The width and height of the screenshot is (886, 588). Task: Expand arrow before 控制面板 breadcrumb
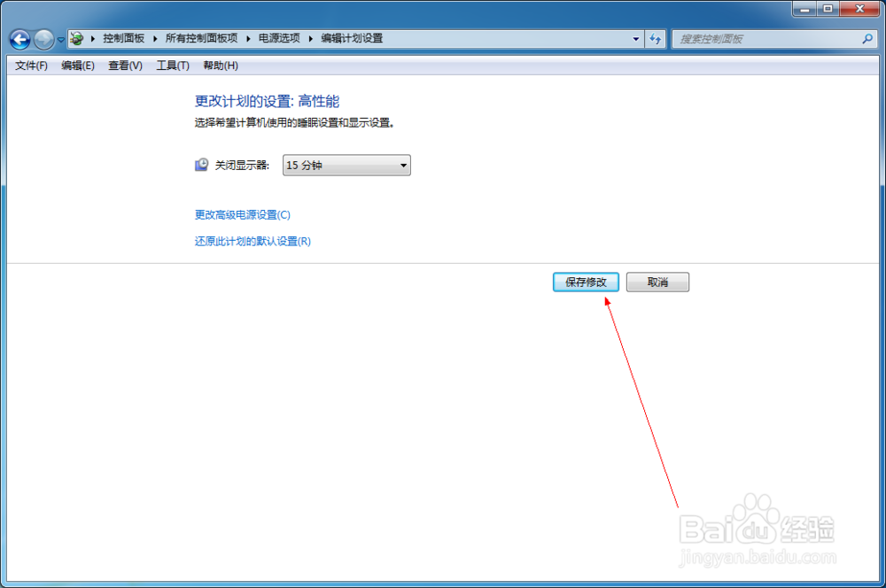tap(93, 38)
